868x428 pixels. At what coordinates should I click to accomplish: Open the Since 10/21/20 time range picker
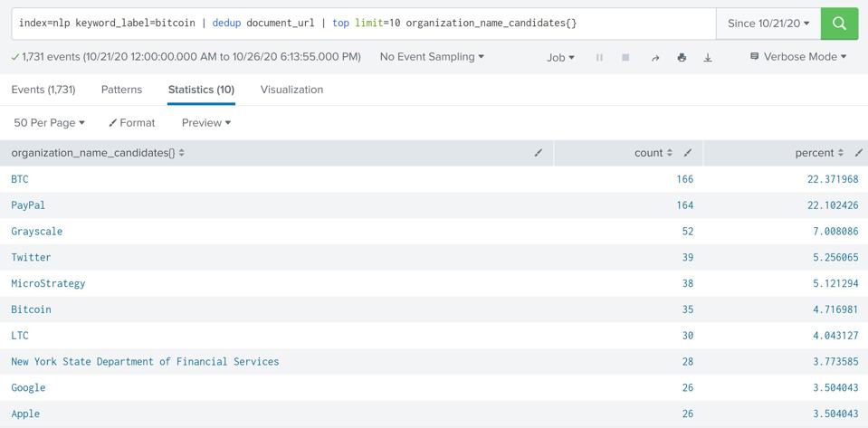coord(768,24)
